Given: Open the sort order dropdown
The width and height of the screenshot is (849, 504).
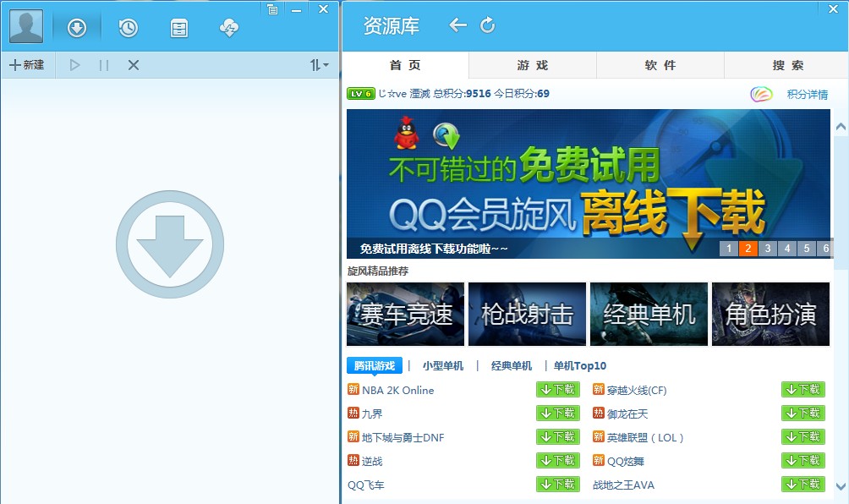Looking at the screenshot, I should click(319, 65).
